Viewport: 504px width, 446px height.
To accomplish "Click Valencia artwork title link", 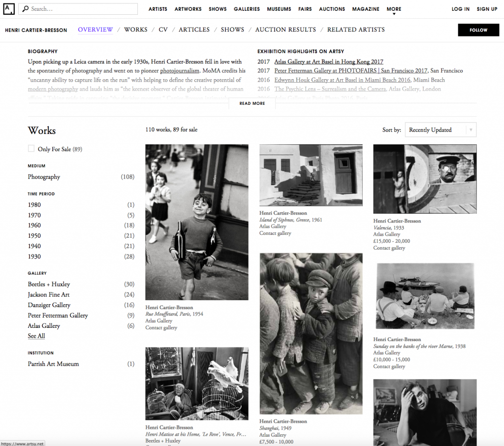I will 382,227.
